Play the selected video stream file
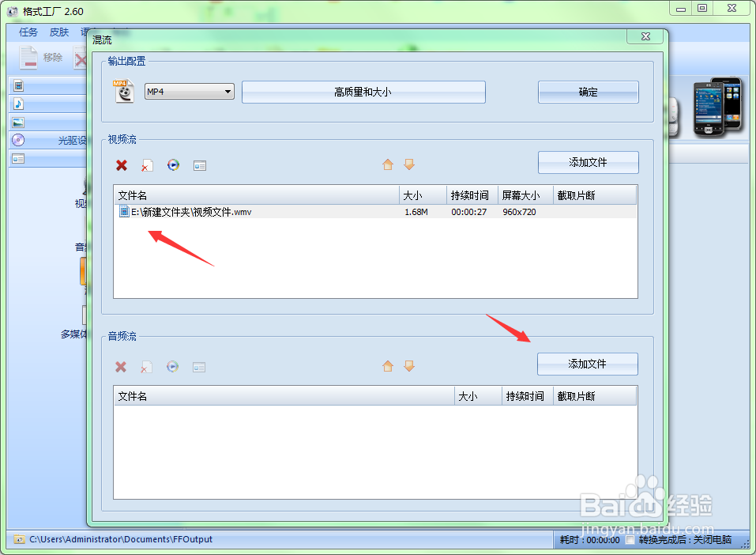The width and height of the screenshot is (756, 555). pos(173,165)
